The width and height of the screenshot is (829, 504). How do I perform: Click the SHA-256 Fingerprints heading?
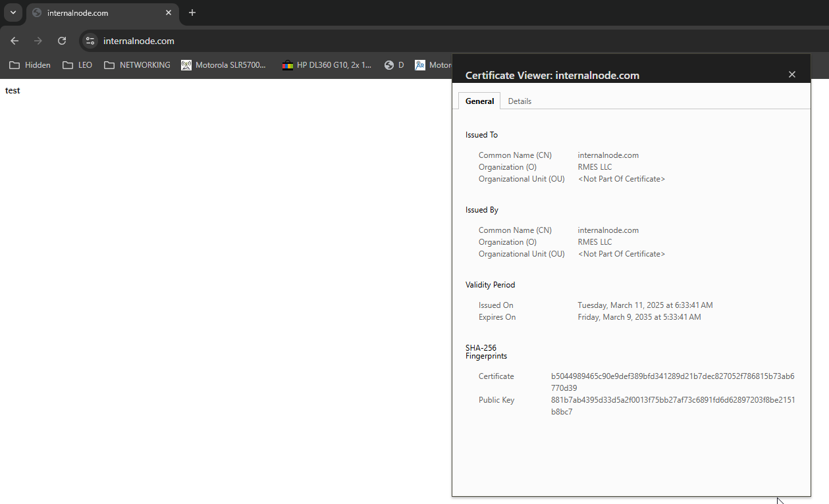pos(486,352)
